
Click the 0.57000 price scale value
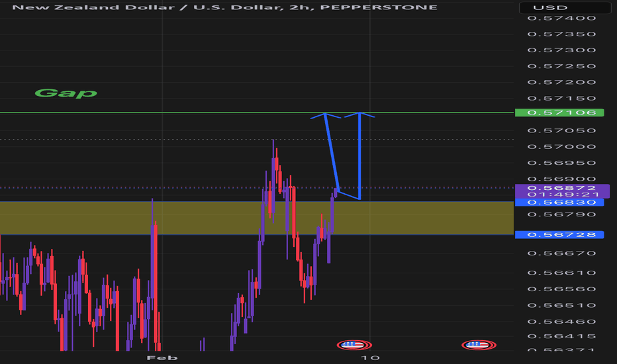[561, 147]
